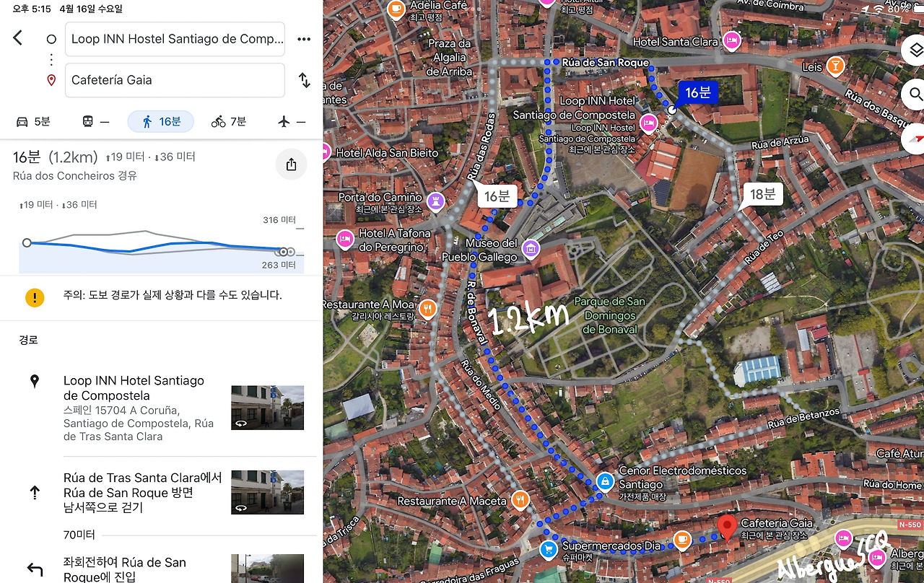
Task: Tap the straight-ahead arrow step icon
Action: click(x=35, y=492)
